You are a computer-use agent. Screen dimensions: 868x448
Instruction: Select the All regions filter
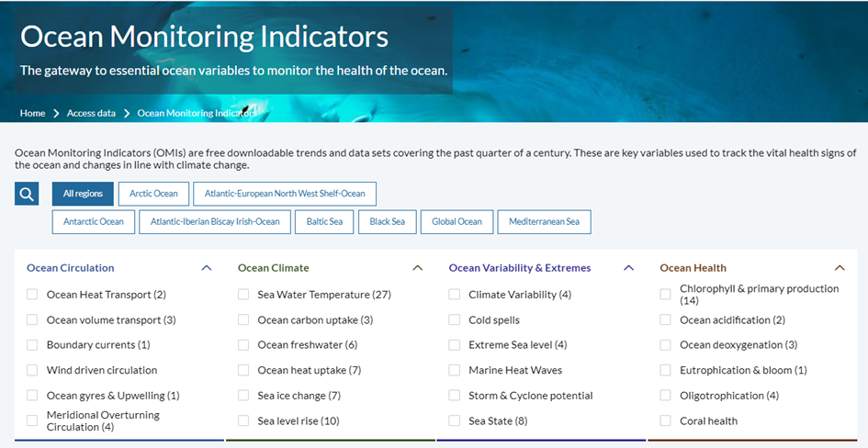pyautogui.click(x=83, y=194)
